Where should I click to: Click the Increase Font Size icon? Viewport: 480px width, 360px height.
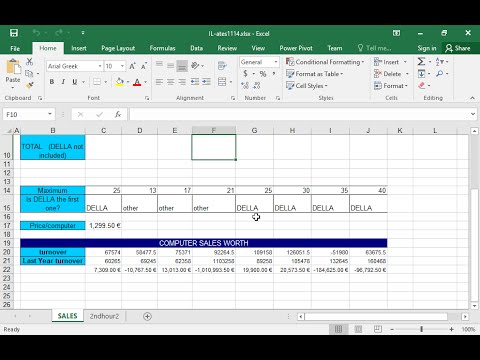point(132,66)
